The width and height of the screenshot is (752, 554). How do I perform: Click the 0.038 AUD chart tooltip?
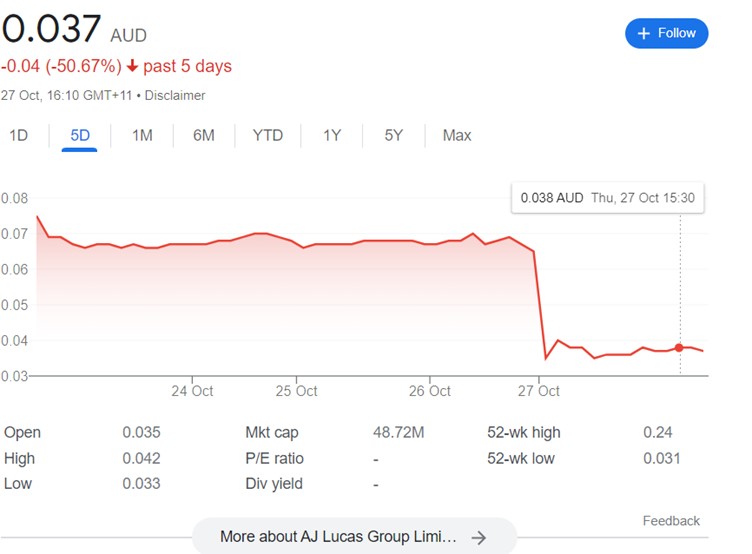click(x=607, y=198)
